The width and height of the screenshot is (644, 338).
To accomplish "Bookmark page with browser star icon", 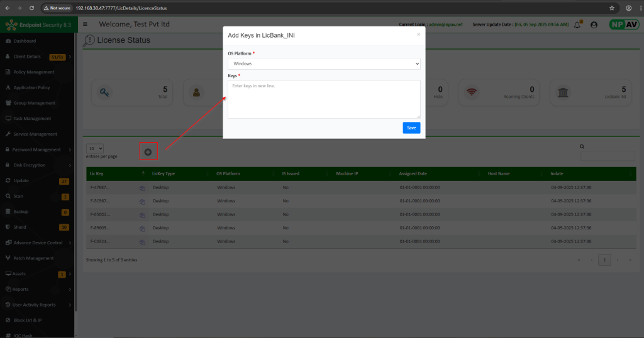I will (611, 8).
